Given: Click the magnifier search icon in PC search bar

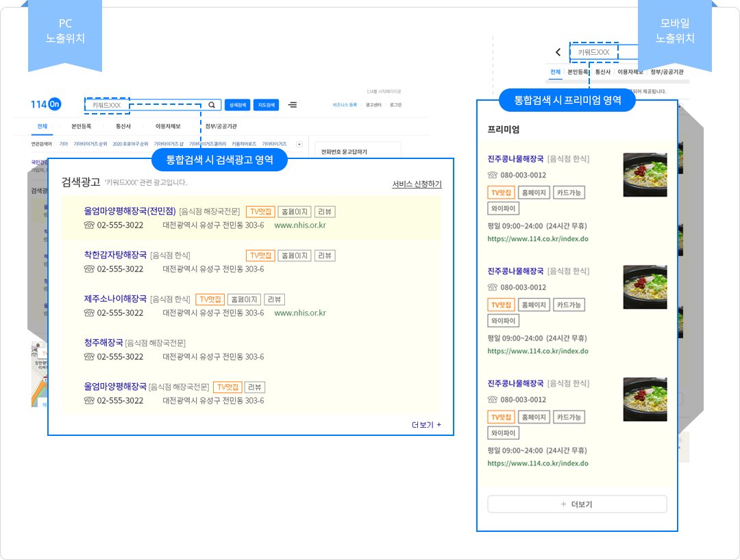Looking at the screenshot, I should (212, 105).
